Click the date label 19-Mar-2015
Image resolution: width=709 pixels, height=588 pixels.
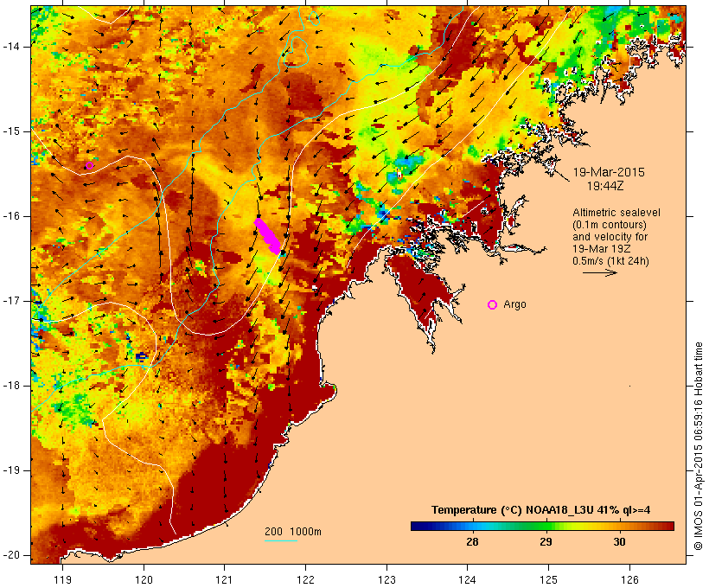[609, 172]
